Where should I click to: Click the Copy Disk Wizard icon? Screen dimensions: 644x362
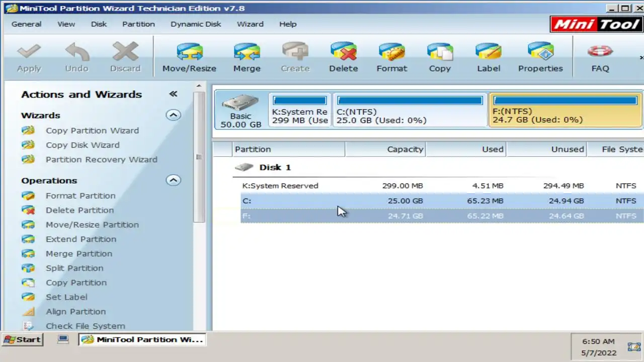28,145
